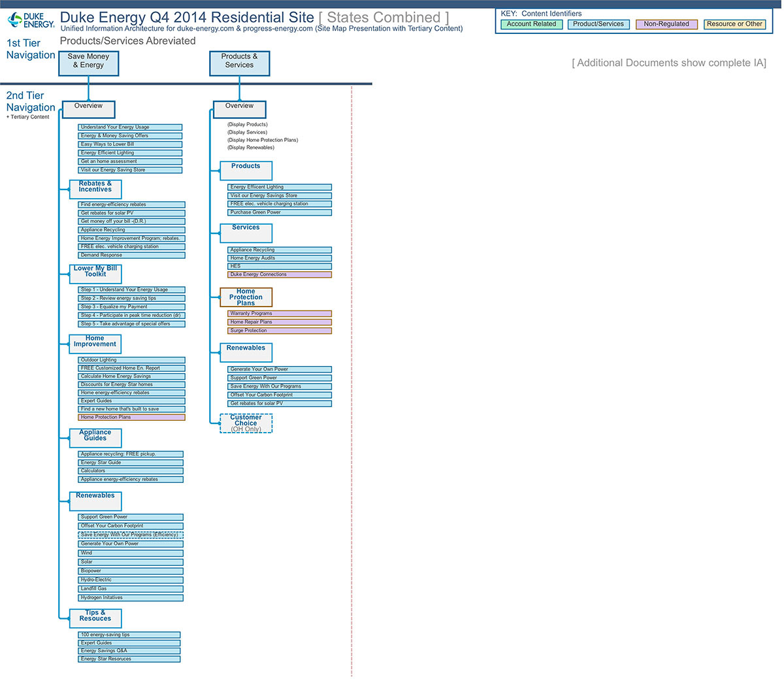
Task: Select Energy & Money Saving Offers item
Action: tap(130, 136)
